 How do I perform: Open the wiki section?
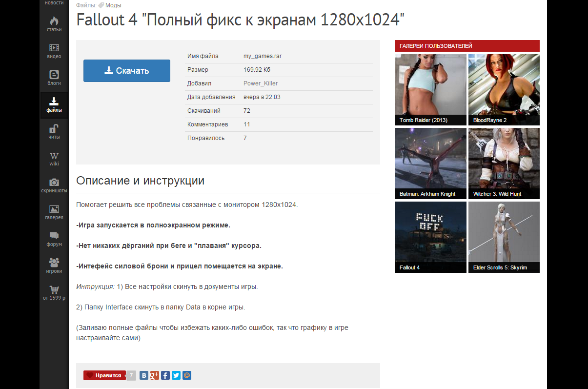(54, 159)
